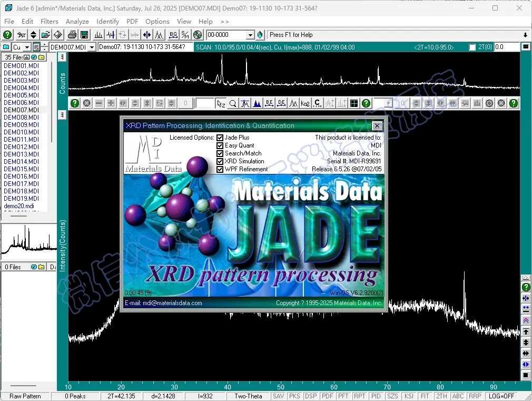The image size is (532, 401).
Task: Select DEMO12.MDI in the file list
Action: click(22, 146)
